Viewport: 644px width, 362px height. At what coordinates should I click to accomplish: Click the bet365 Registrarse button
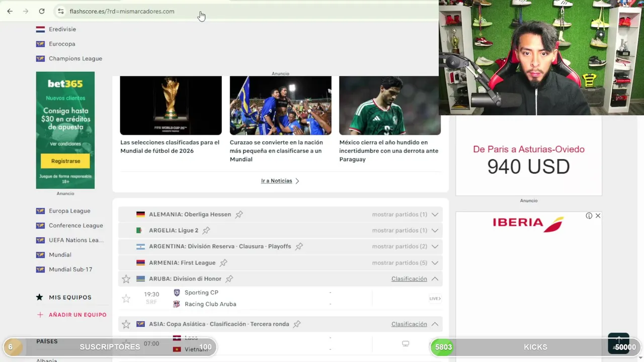(65, 161)
